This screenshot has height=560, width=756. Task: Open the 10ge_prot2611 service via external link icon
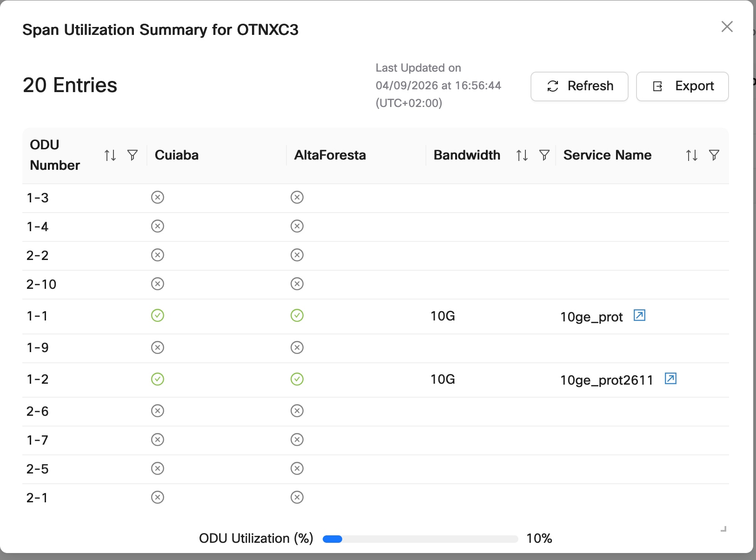(x=670, y=379)
